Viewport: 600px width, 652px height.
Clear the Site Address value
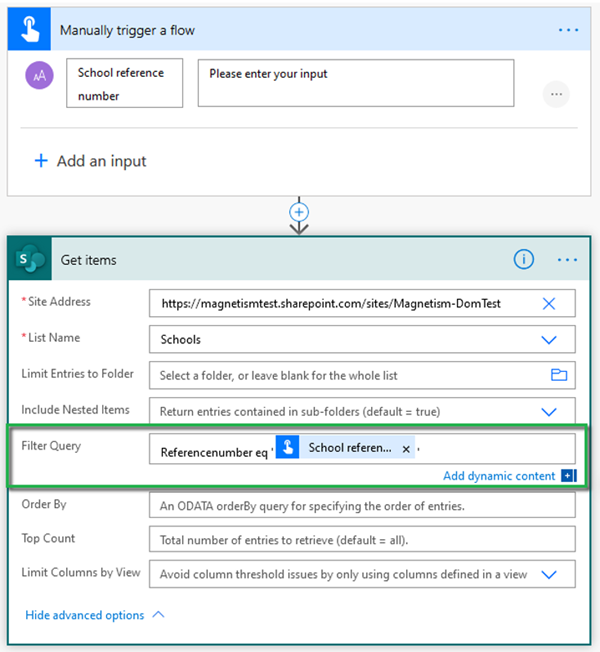pos(548,304)
